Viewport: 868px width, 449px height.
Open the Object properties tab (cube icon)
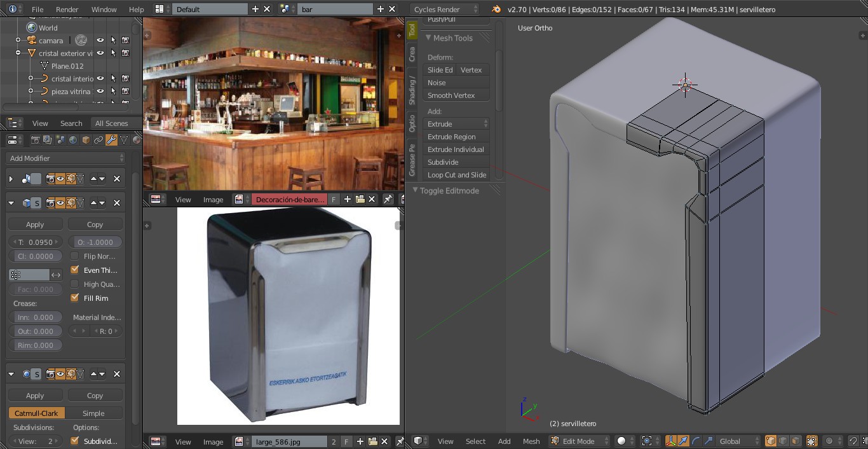point(86,140)
